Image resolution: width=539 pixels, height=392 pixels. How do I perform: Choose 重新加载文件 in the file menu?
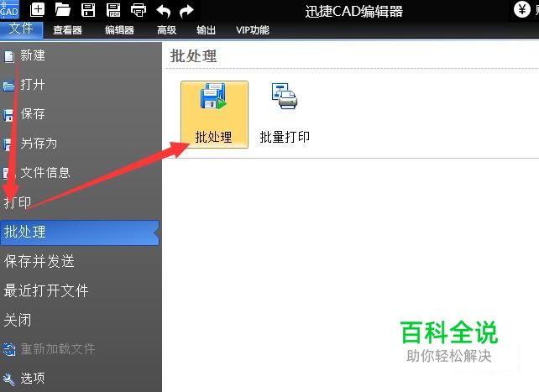(58, 349)
